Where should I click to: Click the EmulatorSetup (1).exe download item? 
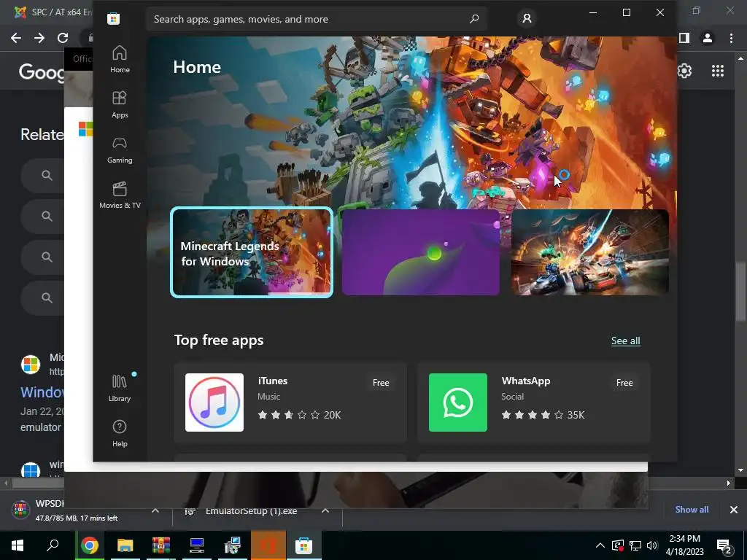click(x=250, y=510)
